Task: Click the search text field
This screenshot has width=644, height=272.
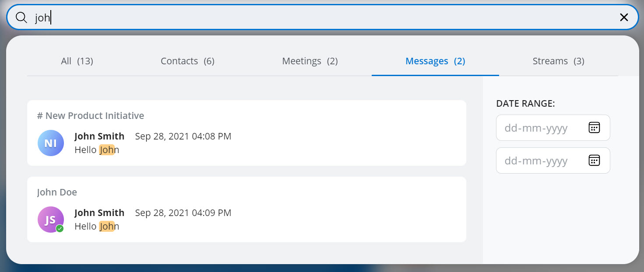Action: point(306,17)
